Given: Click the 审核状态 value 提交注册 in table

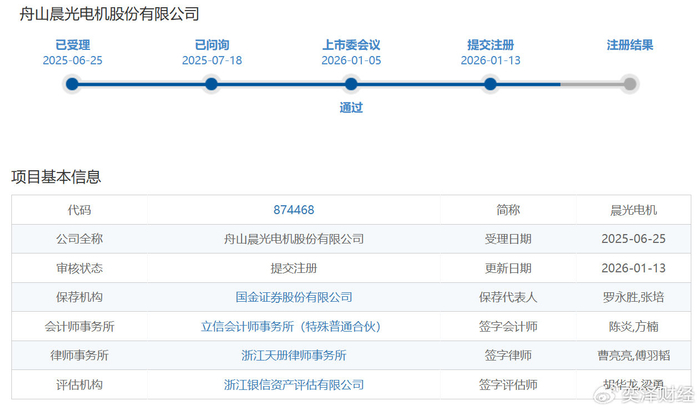Looking at the screenshot, I should [x=294, y=268].
